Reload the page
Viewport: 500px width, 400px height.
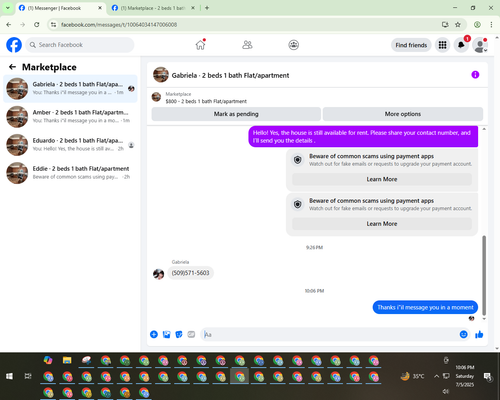pyautogui.click(x=37, y=24)
